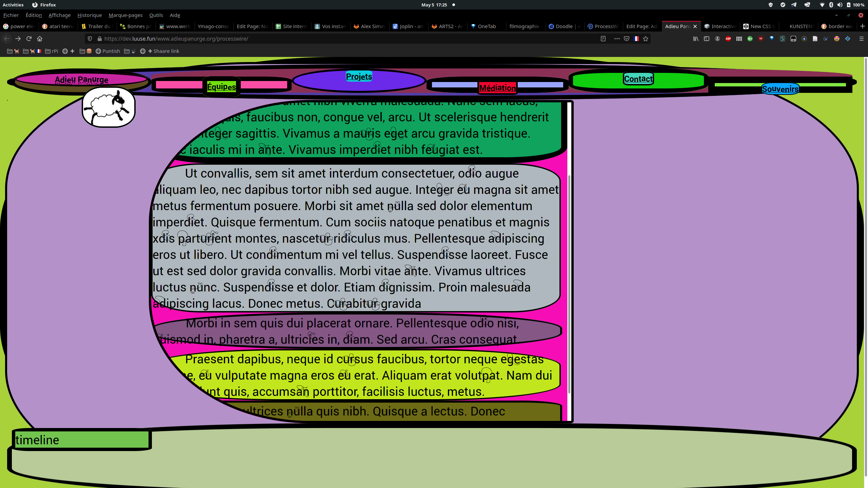This screenshot has width=868, height=488.
Task: Toggle the tracking protection shield icon
Action: [x=90, y=39]
